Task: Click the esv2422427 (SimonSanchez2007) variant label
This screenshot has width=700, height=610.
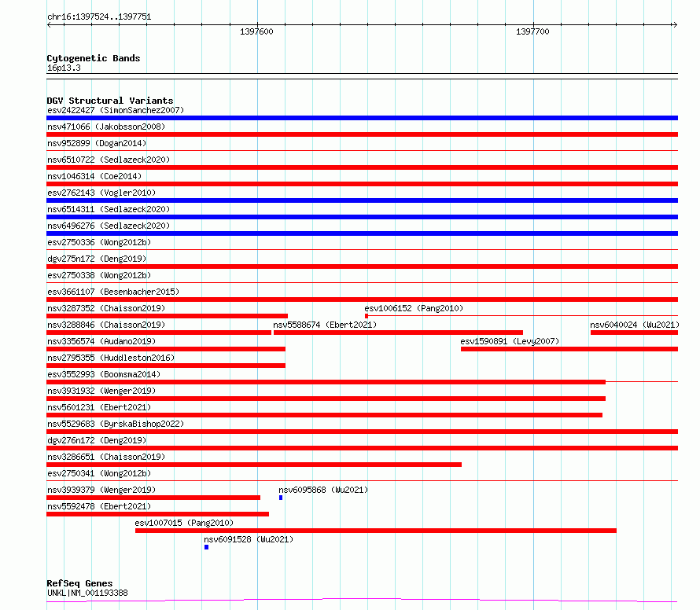Action: click(116, 110)
